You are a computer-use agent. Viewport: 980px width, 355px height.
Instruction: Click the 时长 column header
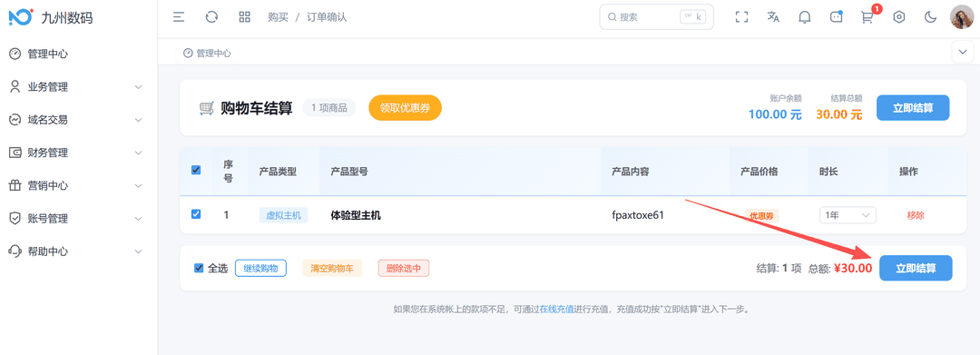tap(828, 172)
